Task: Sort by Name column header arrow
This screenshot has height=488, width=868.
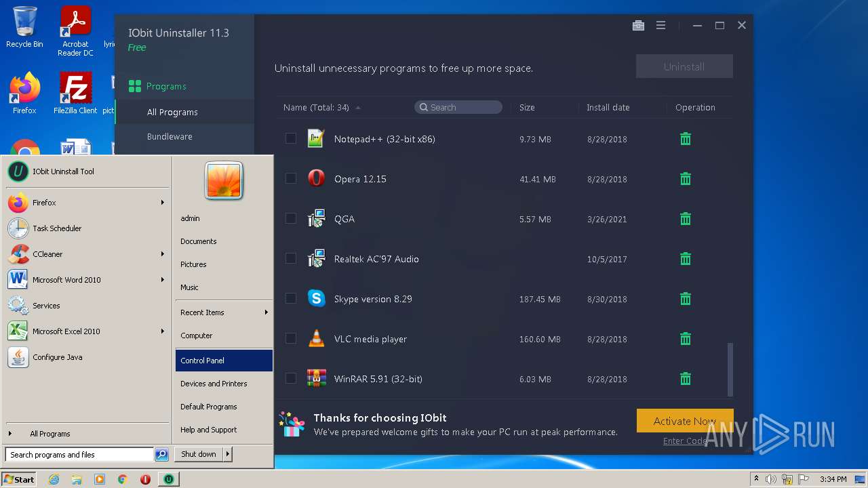Action: pos(358,108)
